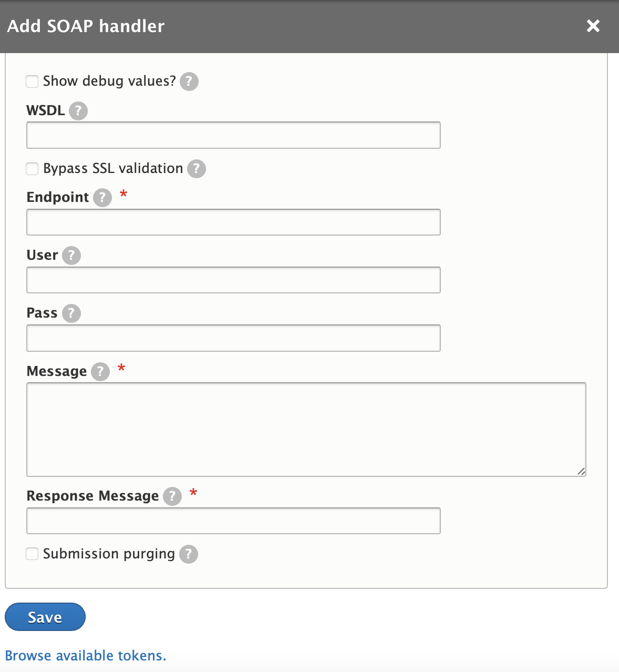Click into the Endpoint input field
The width and height of the screenshot is (619, 672).
click(233, 222)
